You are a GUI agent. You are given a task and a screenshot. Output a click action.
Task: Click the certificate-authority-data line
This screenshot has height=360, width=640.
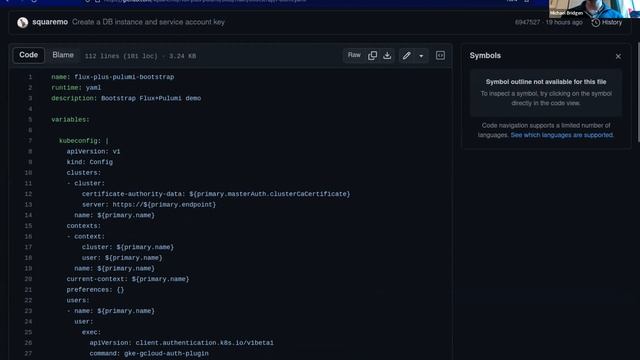(216, 194)
